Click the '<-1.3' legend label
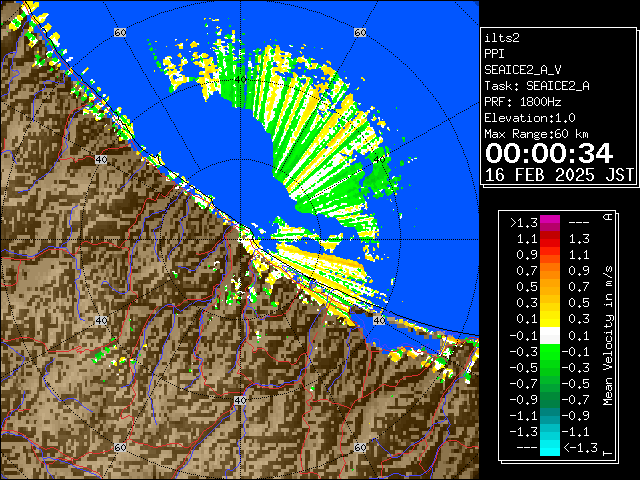The width and height of the screenshot is (640, 480). [x=580, y=448]
